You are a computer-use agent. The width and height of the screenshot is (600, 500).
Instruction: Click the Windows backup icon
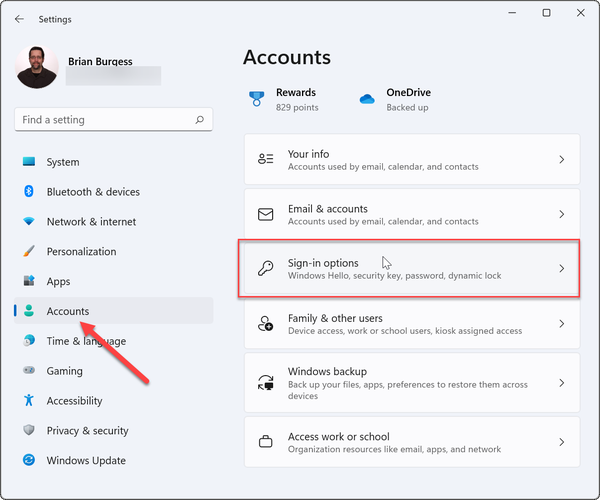[x=266, y=383]
